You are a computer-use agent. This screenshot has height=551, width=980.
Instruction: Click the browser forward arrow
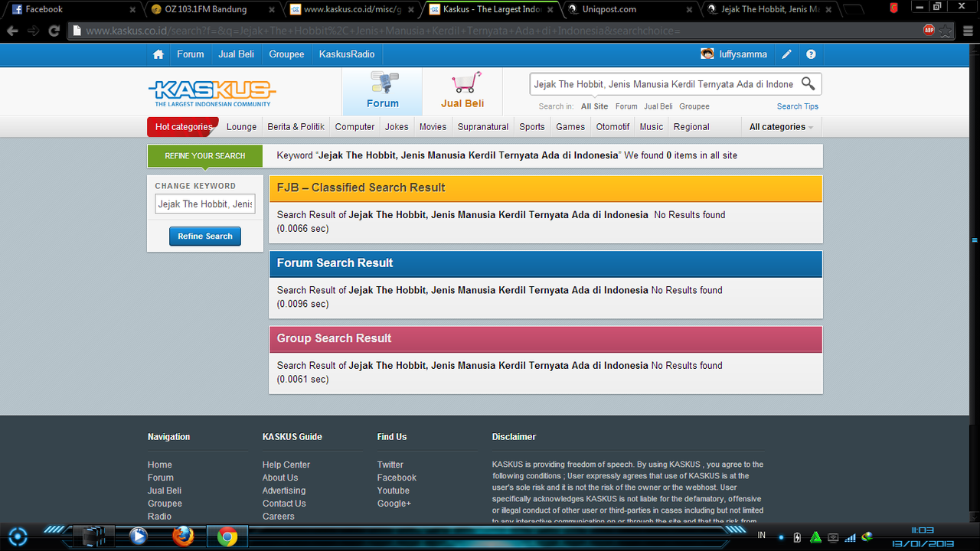click(x=33, y=31)
